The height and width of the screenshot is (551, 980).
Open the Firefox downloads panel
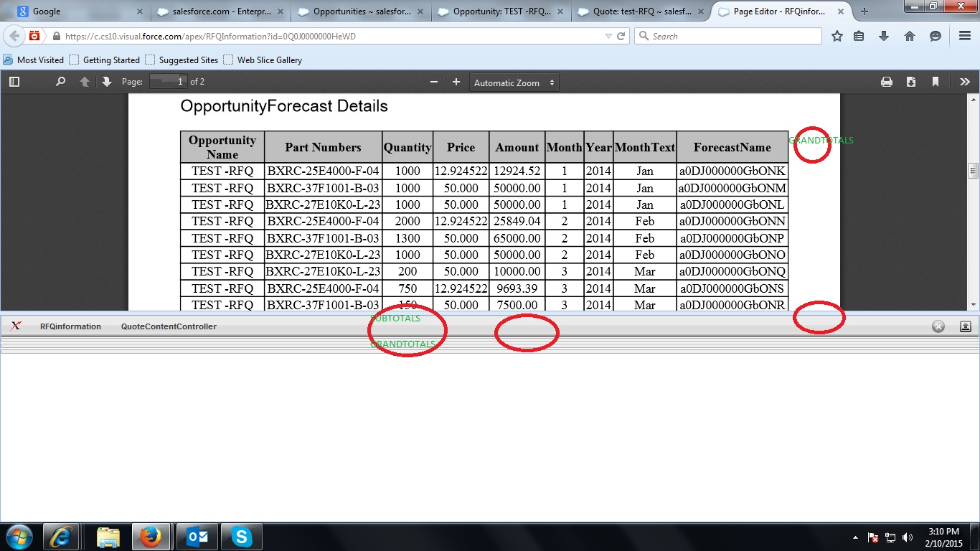[884, 36]
